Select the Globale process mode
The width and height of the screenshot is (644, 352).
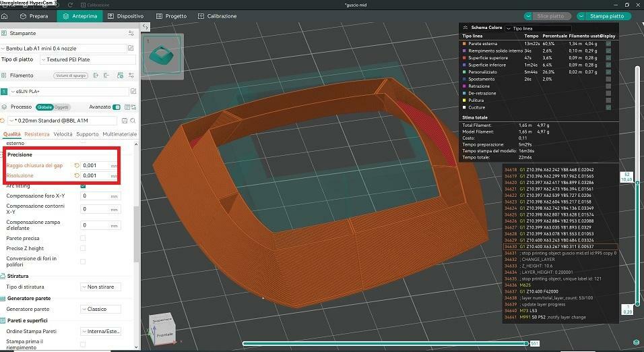tap(44, 107)
